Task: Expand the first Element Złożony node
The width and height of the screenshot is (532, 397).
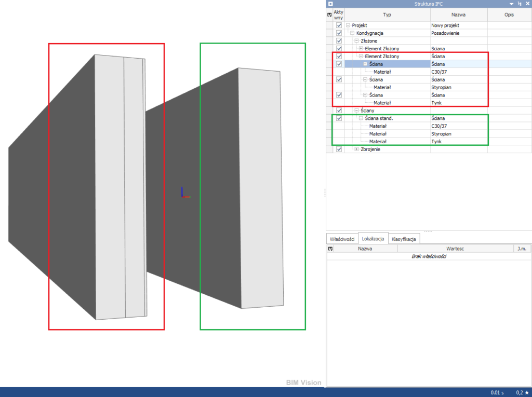Action: pos(361,48)
